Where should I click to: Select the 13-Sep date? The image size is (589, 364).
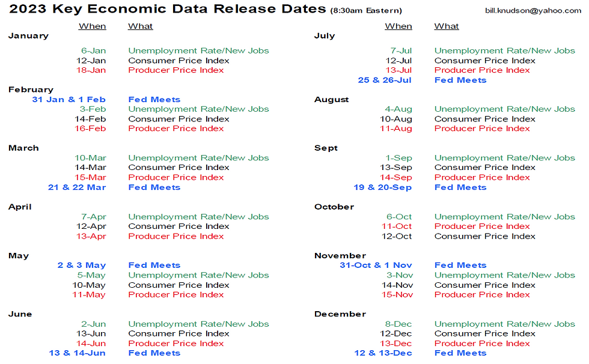[x=396, y=168]
